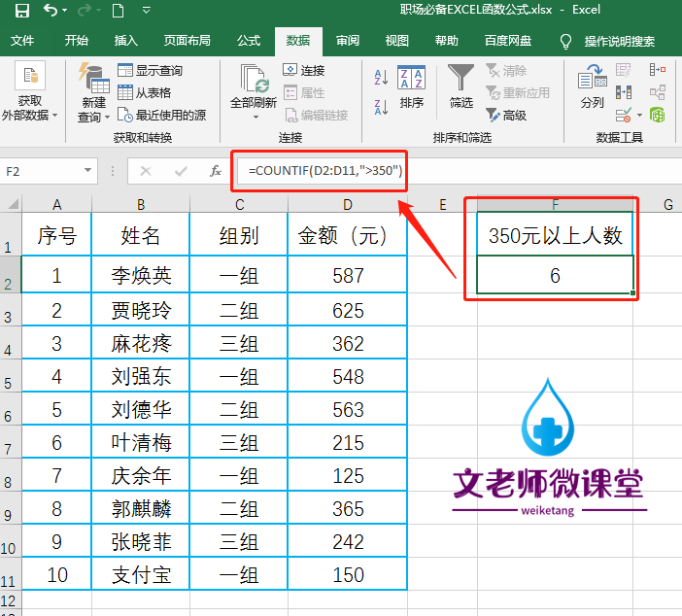Screen dimensions: 682x616
Task: Select the cell containing 刘德华
Action: 141,409
